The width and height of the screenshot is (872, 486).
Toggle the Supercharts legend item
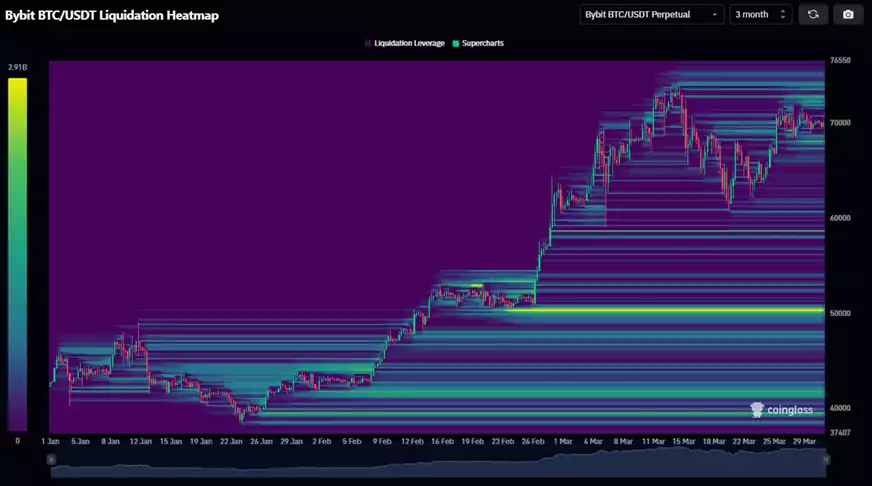point(478,43)
